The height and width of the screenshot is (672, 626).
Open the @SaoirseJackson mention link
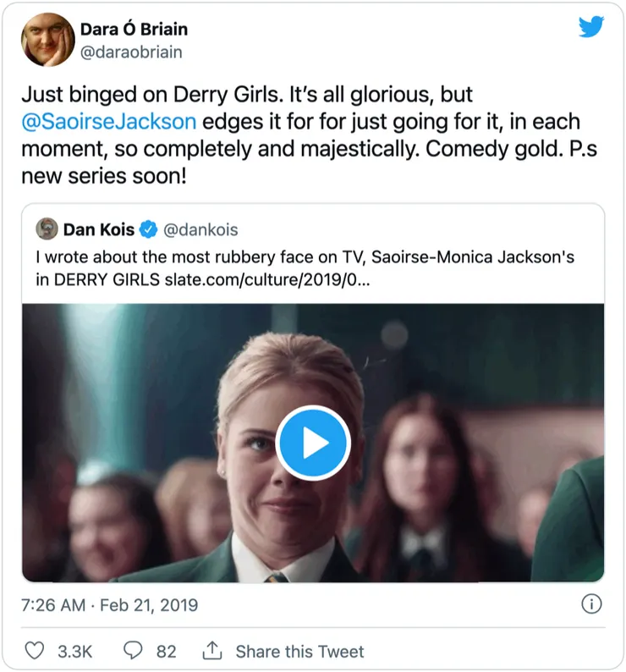point(109,121)
